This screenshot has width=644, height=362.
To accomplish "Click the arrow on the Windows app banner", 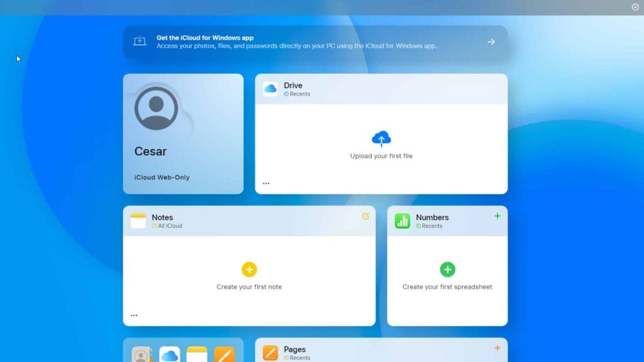I will click(491, 42).
